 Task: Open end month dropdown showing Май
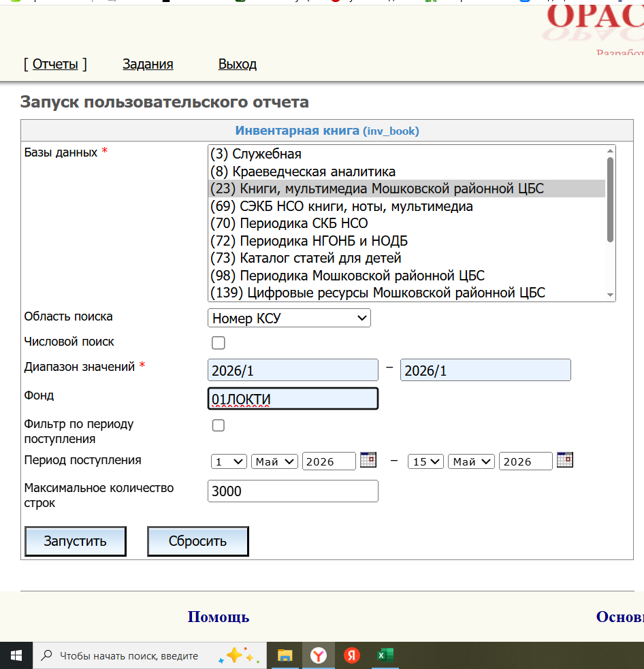coord(471,461)
